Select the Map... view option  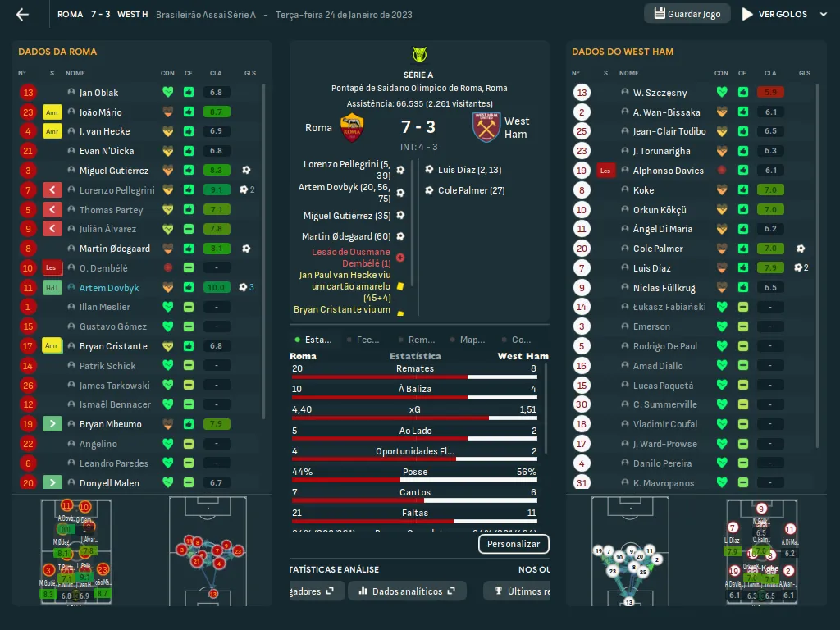468,340
